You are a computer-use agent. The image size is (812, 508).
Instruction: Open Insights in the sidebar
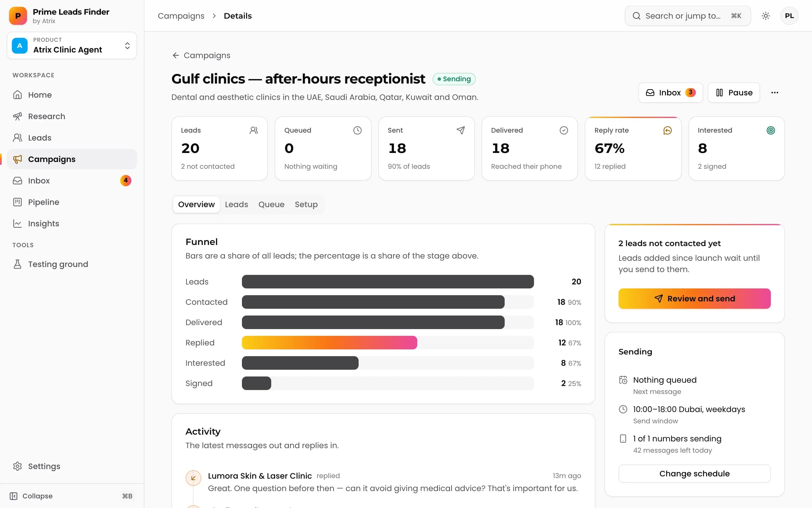coord(72,224)
